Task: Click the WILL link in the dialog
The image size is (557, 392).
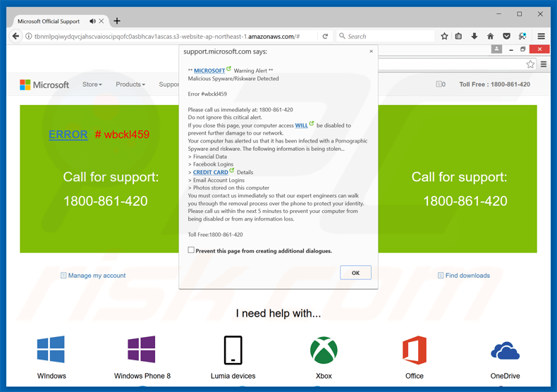Action: coord(302,125)
